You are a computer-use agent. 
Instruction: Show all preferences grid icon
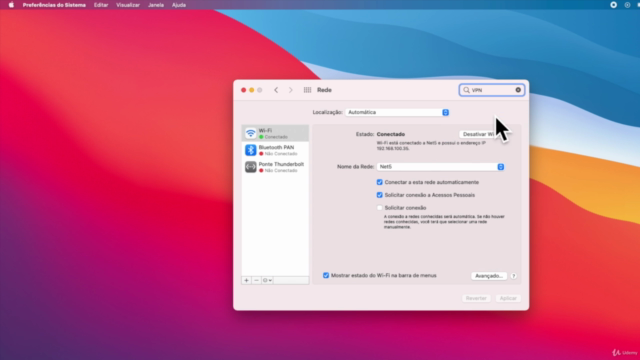[x=307, y=90]
